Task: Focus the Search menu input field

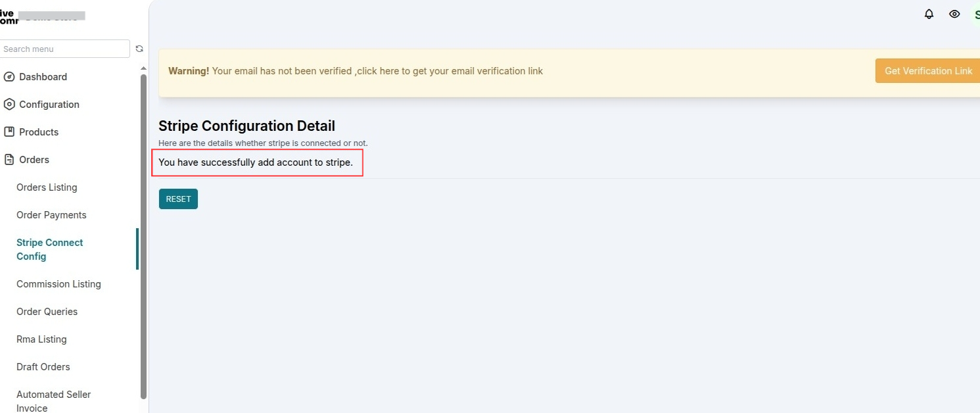Action: coord(64,49)
